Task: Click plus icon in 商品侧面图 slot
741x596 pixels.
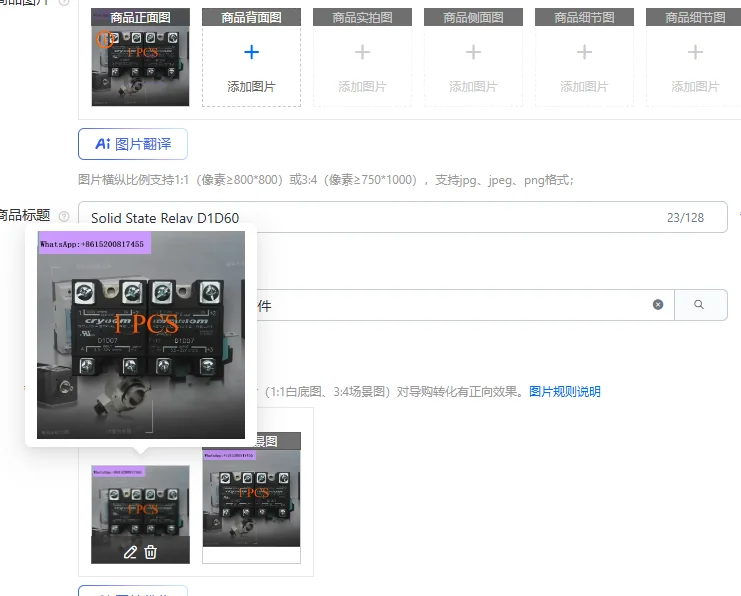Action: click(x=474, y=52)
